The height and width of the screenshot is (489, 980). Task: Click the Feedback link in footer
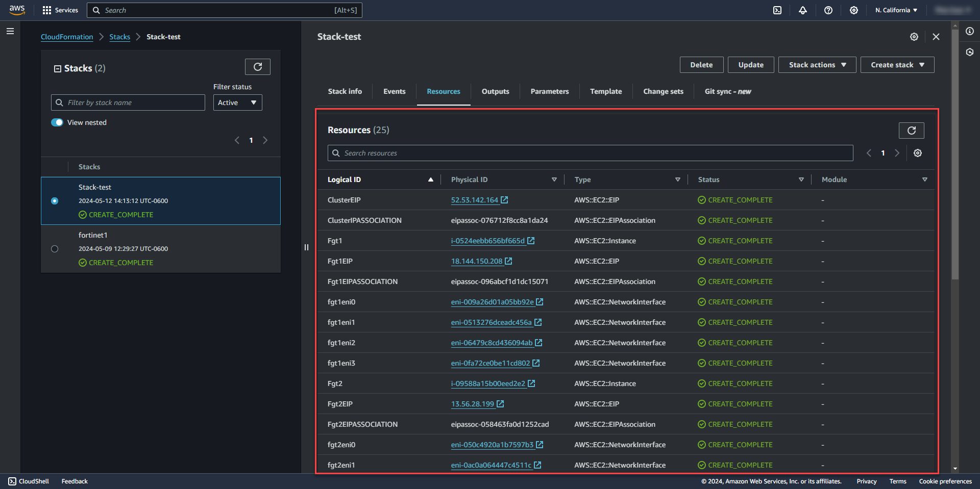click(x=75, y=481)
